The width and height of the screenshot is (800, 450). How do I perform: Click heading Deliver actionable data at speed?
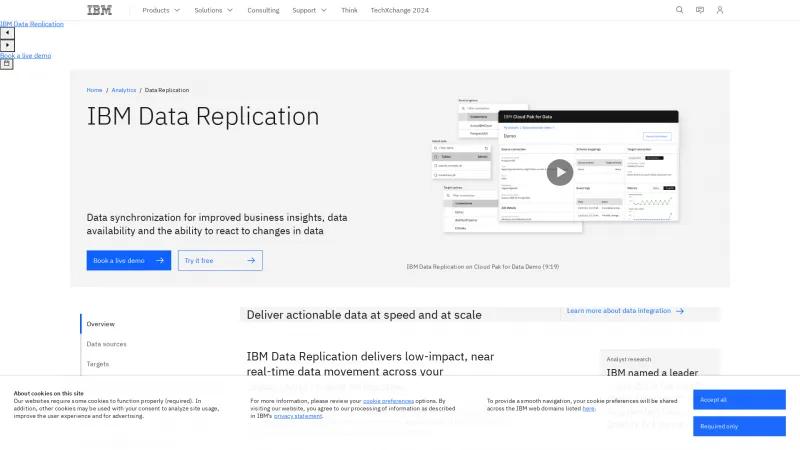click(x=364, y=315)
